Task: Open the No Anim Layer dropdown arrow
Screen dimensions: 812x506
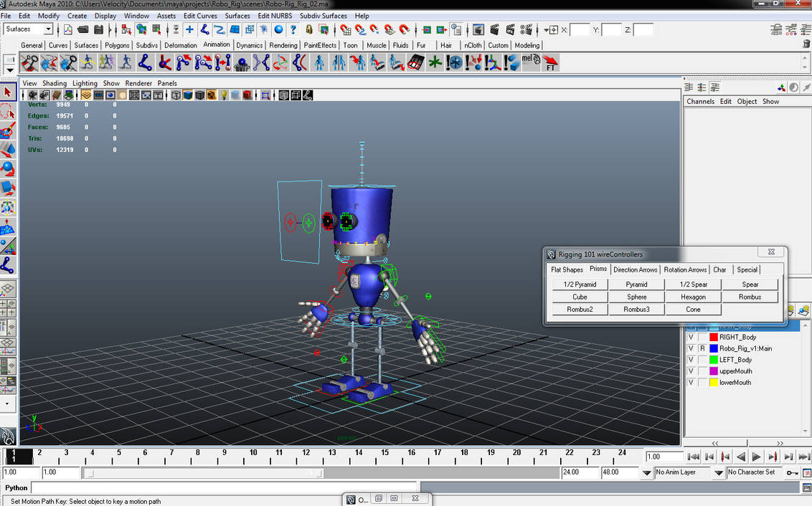Action: tap(647, 473)
